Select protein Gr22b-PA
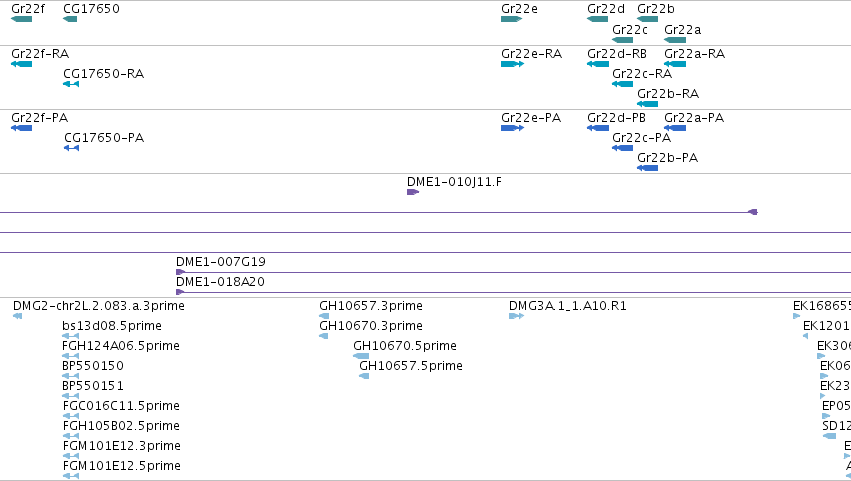The width and height of the screenshot is (851, 481). (647, 168)
